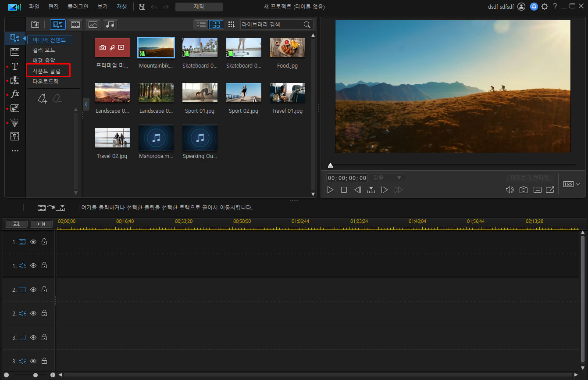Image resolution: width=588 pixels, height=380 pixels.
Task: Click the insert-on-selected-track icon above timeline
Action: tap(51, 208)
